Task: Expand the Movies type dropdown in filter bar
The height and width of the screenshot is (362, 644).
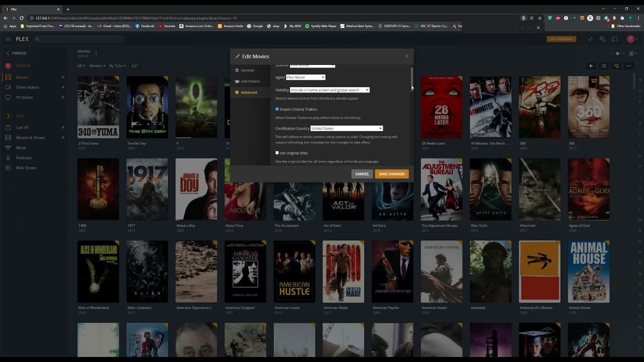Action: click(x=98, y=66)
